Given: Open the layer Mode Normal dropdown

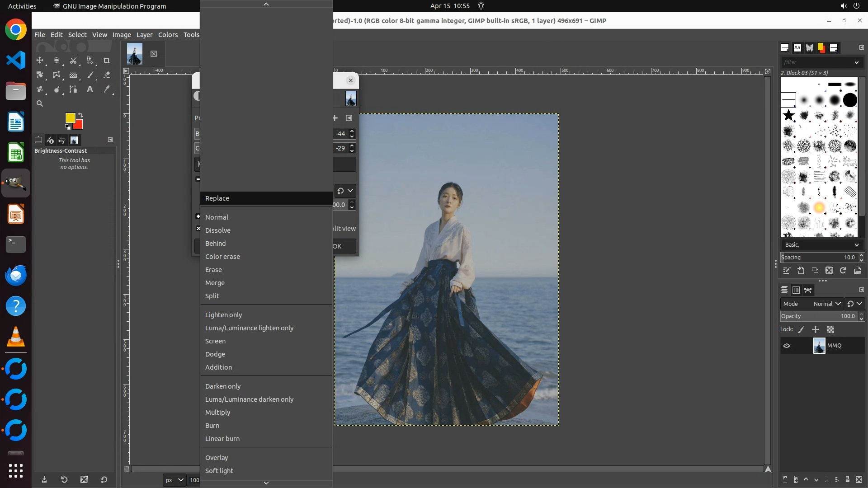Looking at the screenshot, I should coord(826,304).
